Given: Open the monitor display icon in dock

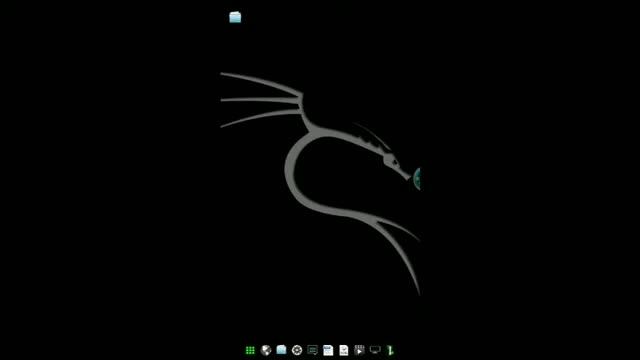Looking at the screenshot, I should point(375,350).
